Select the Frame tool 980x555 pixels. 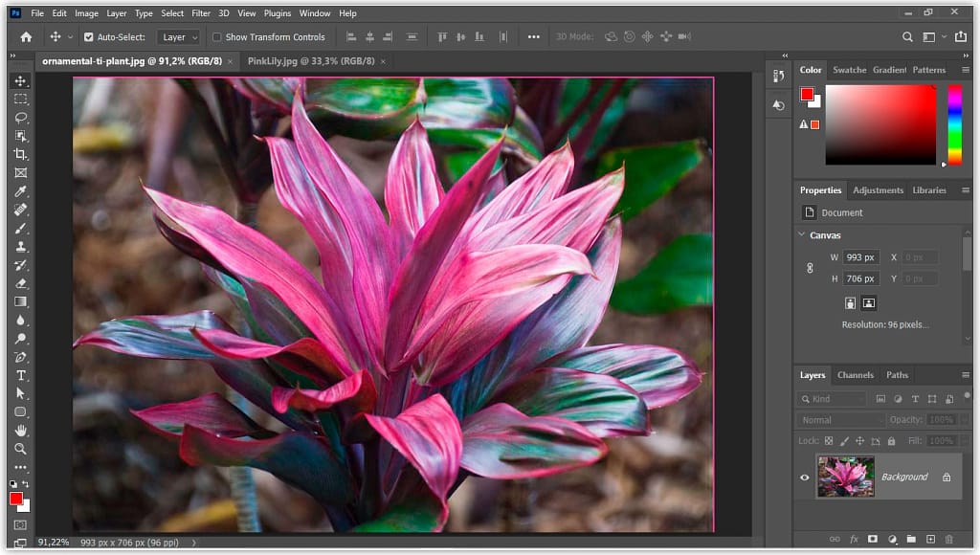[21, 172]
